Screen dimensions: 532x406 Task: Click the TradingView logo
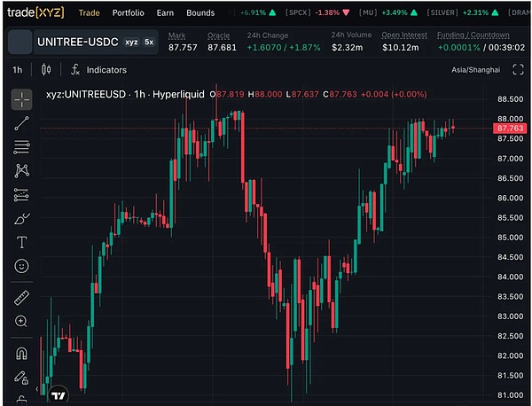click(x=59, y=395)
